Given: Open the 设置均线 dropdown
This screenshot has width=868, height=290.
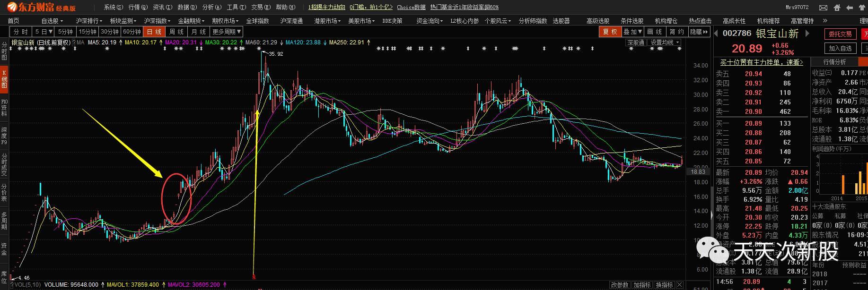Looking at the screenshot, I should pyautogui.click(x=665, y=43).
